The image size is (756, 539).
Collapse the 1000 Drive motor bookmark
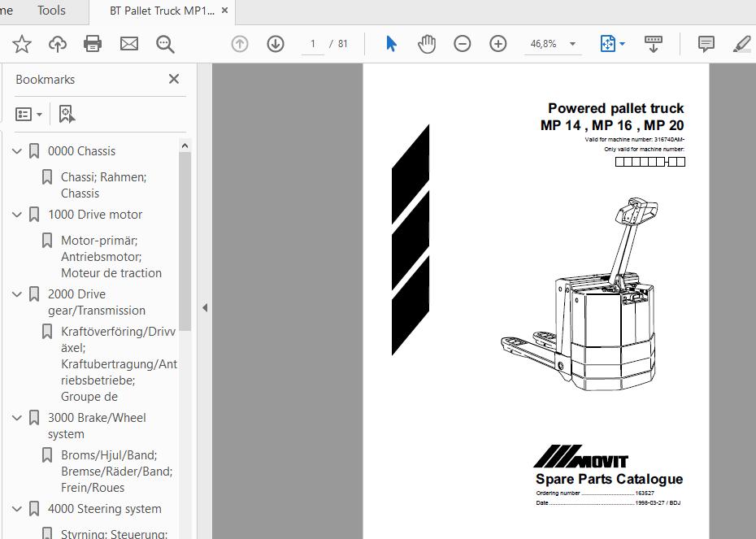point(17,215)
